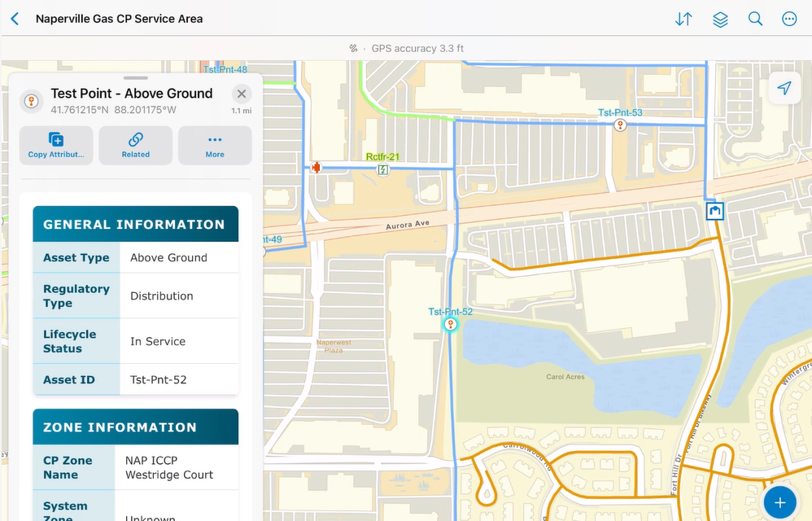Tap the Rctfr-21 rectifier symbol on the map

(382, 169)
